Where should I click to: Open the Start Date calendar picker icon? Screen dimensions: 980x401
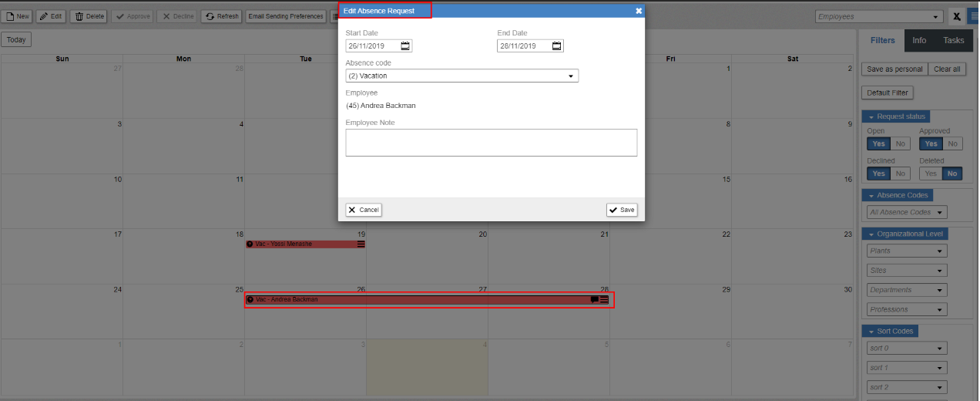[x=404, y=46]
